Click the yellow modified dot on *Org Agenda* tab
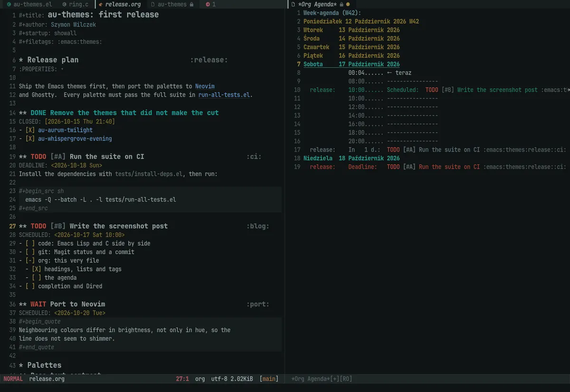Viewport: 570px width, 392px height. 348,4
